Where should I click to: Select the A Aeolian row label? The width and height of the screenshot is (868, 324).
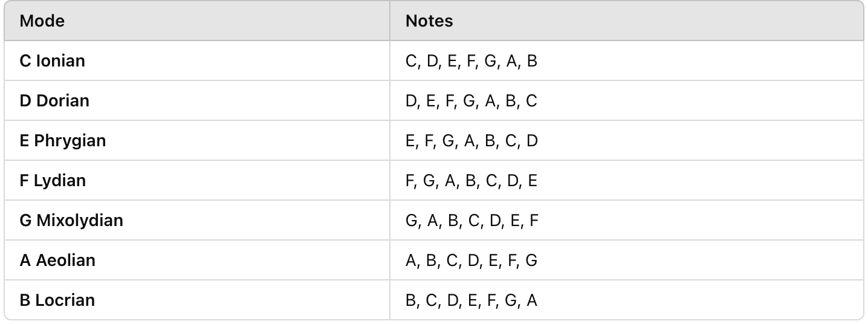point(57,261)
